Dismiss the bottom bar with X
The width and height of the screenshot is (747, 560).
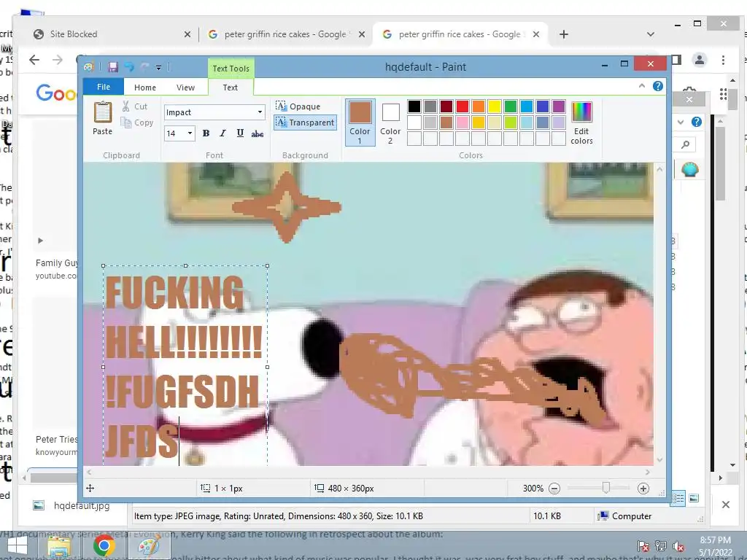pyautogui.click(x=726, y=505)
